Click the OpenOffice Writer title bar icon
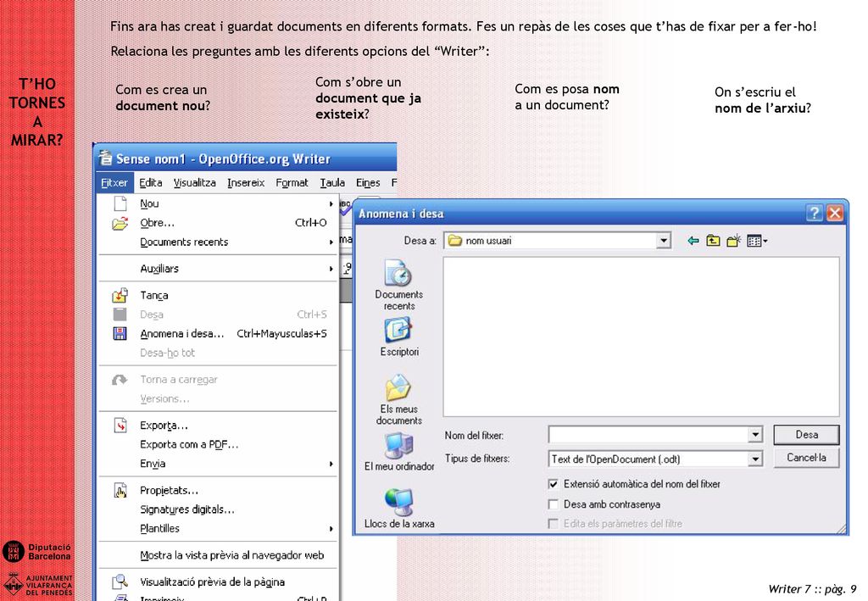This screenshot has width=868, height=601. click(x=105, y=159)
